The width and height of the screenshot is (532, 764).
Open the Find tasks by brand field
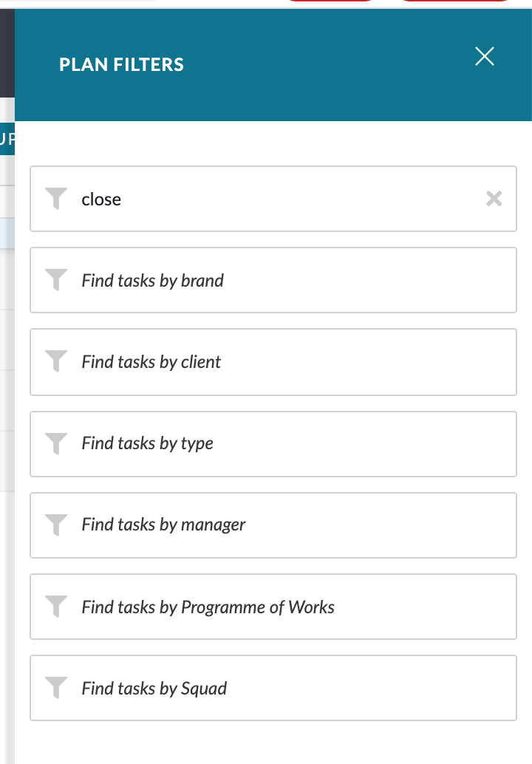(x=273, y=280)
